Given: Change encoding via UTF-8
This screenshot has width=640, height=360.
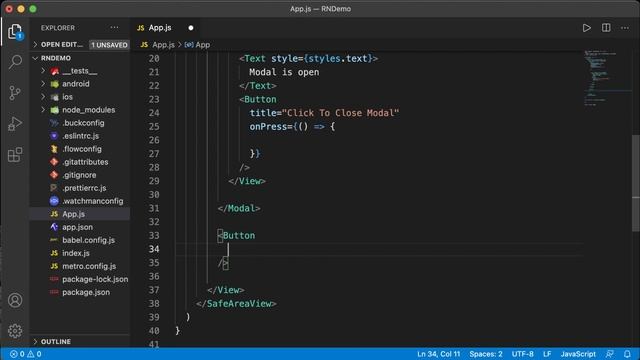Looking at the screenshot, I should [522, 354].
